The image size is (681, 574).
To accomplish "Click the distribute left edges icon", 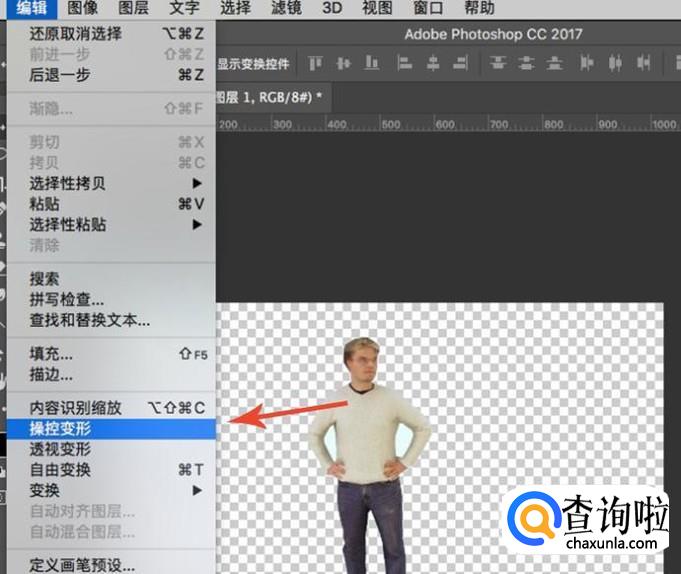I will (587, 63).
